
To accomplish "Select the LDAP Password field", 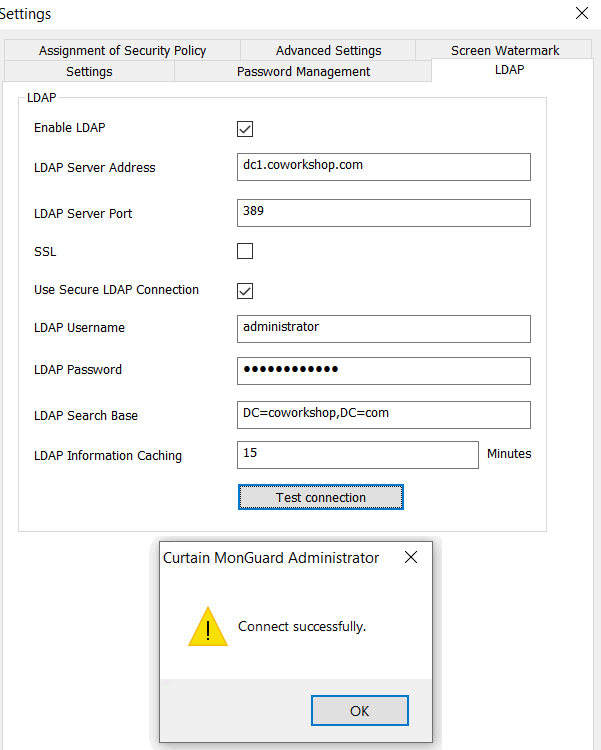I will coord(384,370).
